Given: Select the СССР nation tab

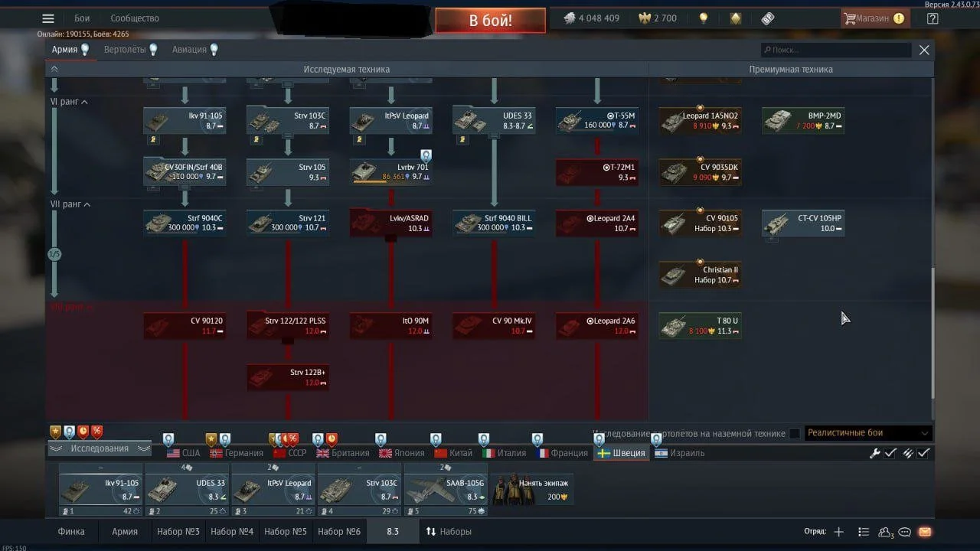Looking at the screenshot, I should [290, 453].
